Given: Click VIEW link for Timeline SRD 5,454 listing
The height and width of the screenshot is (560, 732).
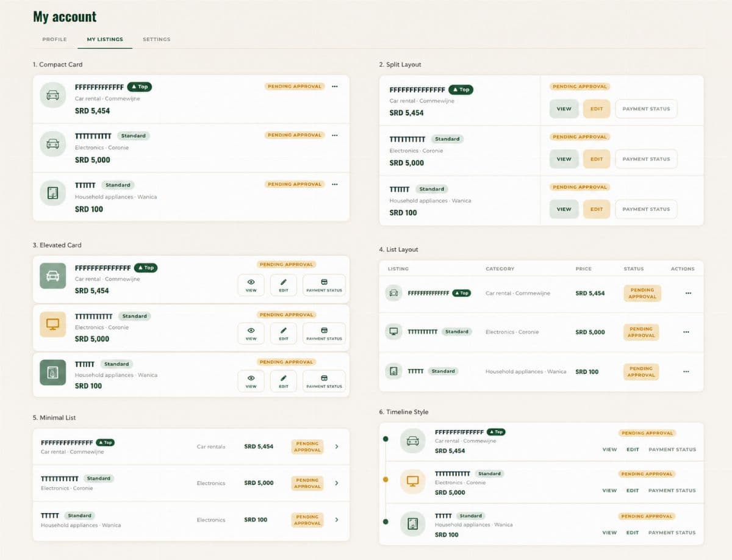Looking at the screenshot, I should tap(609, 450).
